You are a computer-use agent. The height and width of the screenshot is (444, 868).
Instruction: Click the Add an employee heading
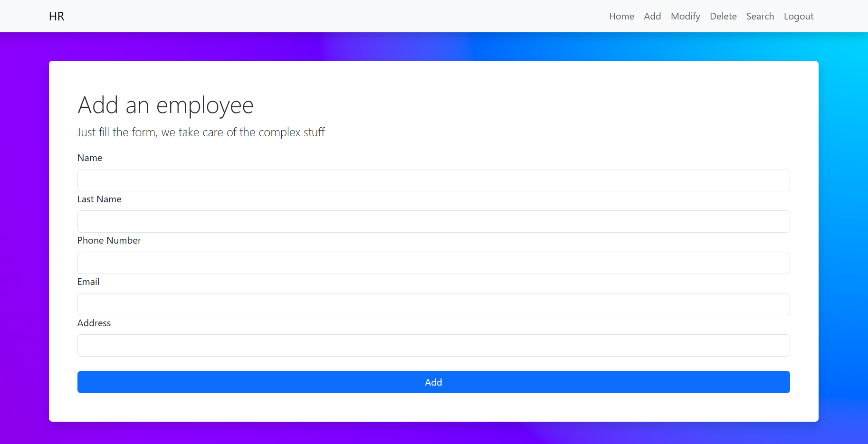(165, 105)
